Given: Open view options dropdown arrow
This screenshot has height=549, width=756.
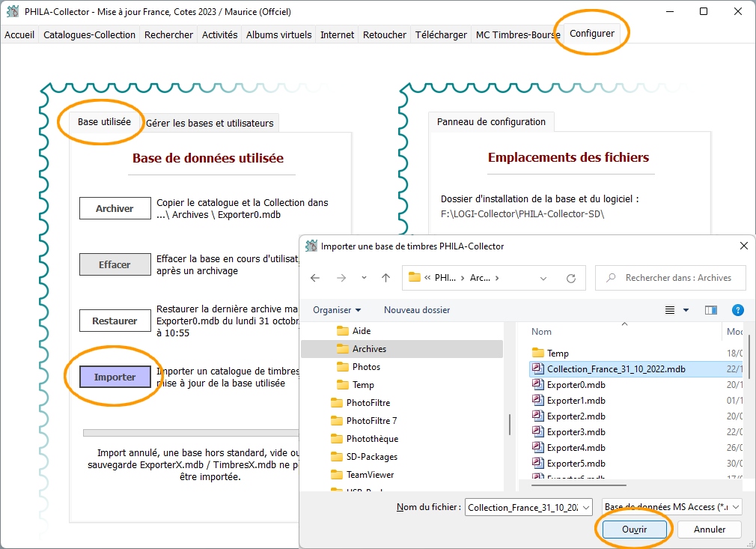Looking at the screenshot, I should pyautogui.click(x=686, y=310).
